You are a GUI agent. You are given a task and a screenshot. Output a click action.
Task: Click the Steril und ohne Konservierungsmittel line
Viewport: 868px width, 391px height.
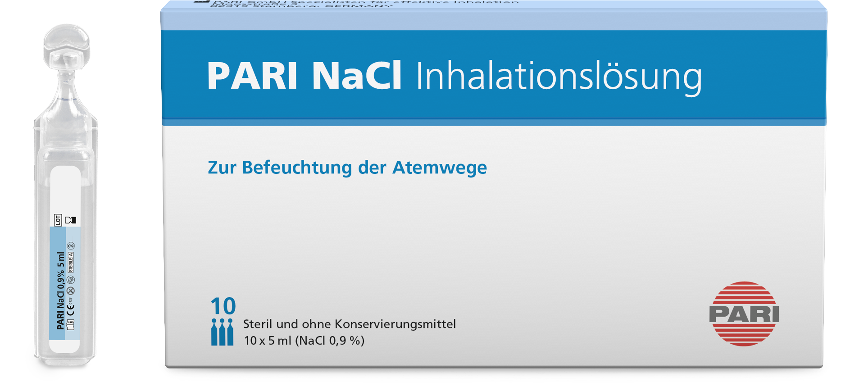pos(349,324)
